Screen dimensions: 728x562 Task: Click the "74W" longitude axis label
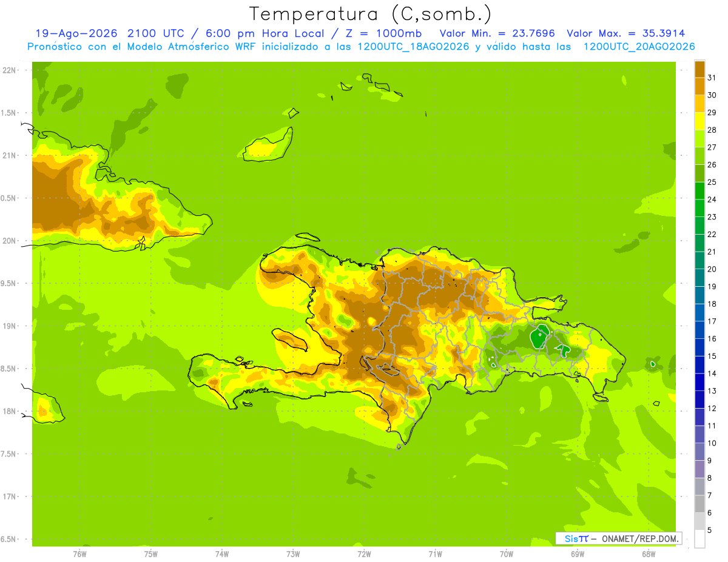click(x=222, y=554)
